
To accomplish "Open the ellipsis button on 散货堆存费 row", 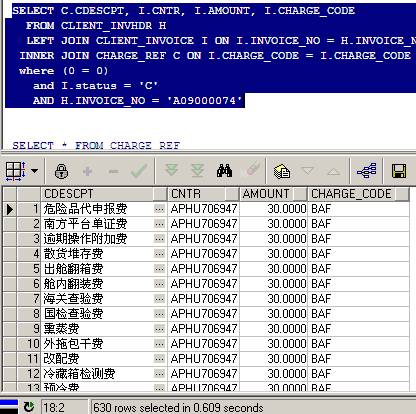I will coord(160,254).
